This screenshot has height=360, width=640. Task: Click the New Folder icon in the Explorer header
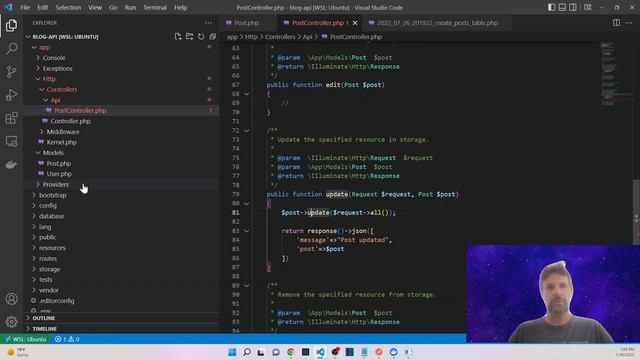[x=189, y=37]
